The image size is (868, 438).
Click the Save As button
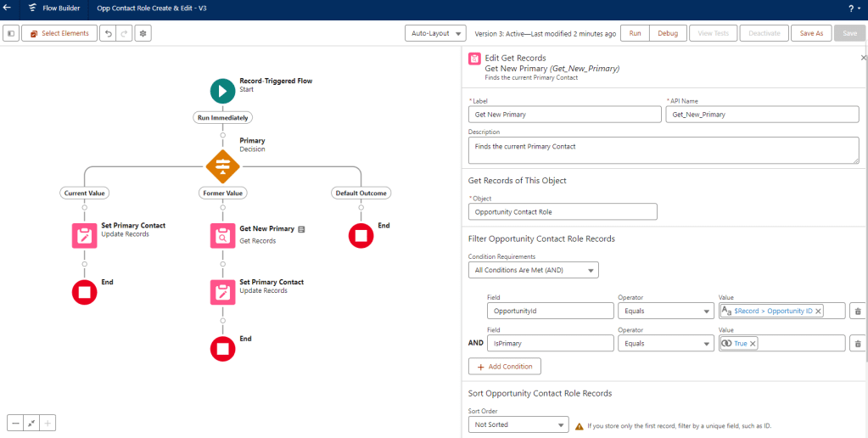pyautogui.click(x=811, y=33)
